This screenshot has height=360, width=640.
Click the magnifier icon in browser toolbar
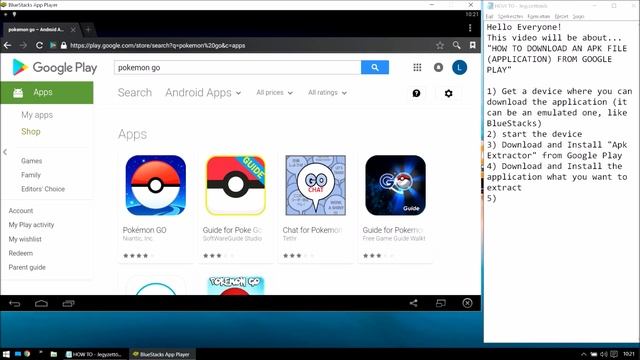(x=456, y=45)
